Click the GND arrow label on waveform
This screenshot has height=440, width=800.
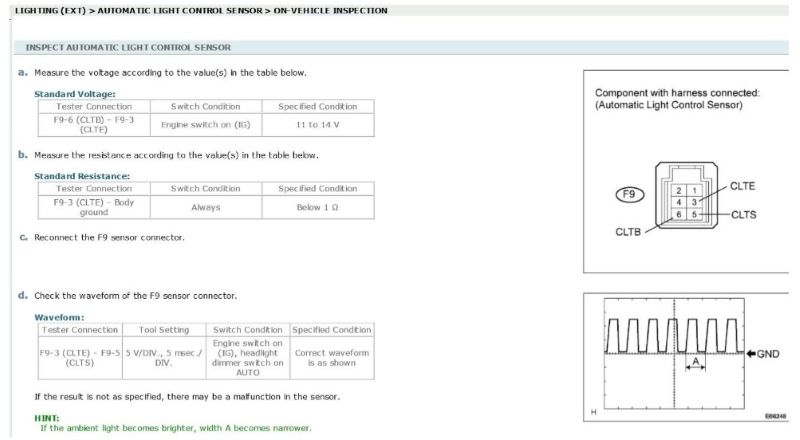(764, 353)
